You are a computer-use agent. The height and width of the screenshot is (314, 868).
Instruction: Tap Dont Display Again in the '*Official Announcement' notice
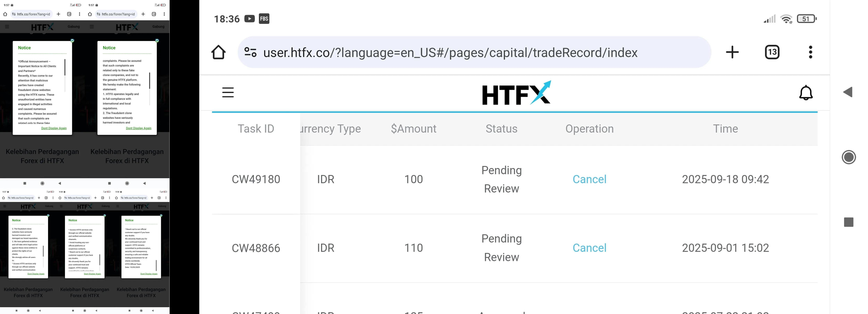54,128
